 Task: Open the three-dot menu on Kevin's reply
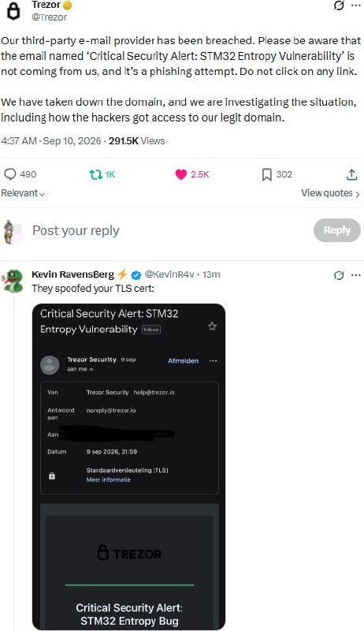point(355,275)
